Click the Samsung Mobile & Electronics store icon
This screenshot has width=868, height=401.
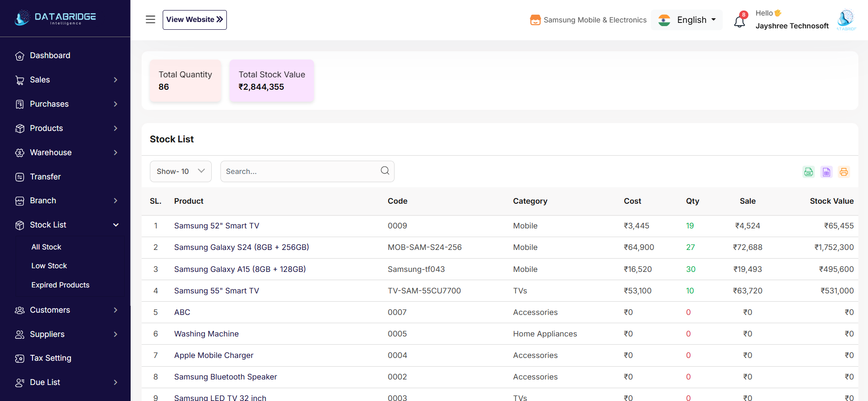pyautogui.click(x=535, y=20)
